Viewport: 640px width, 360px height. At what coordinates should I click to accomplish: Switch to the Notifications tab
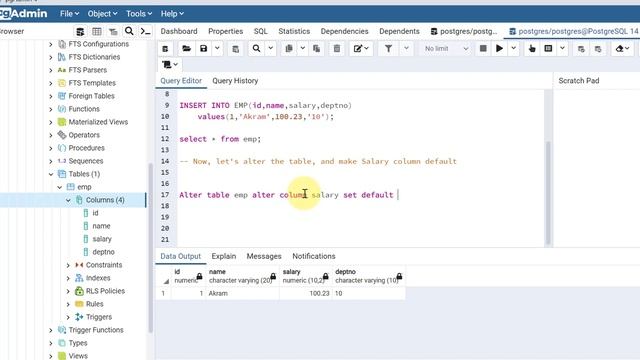(313, 256)
